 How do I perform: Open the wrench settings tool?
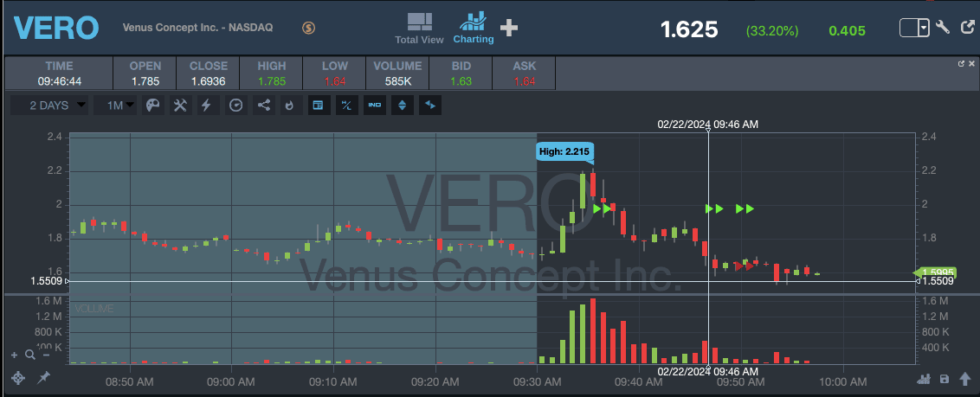943,28
